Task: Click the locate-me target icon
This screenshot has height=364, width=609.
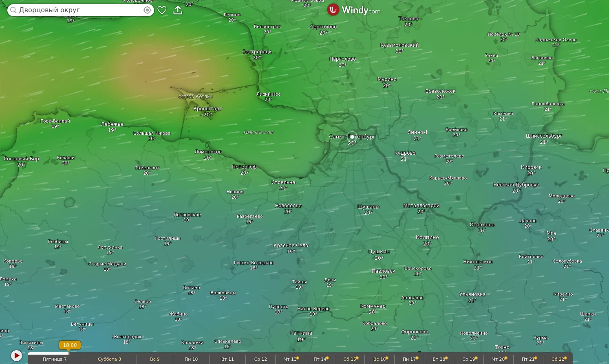Action: coord(147,10)
